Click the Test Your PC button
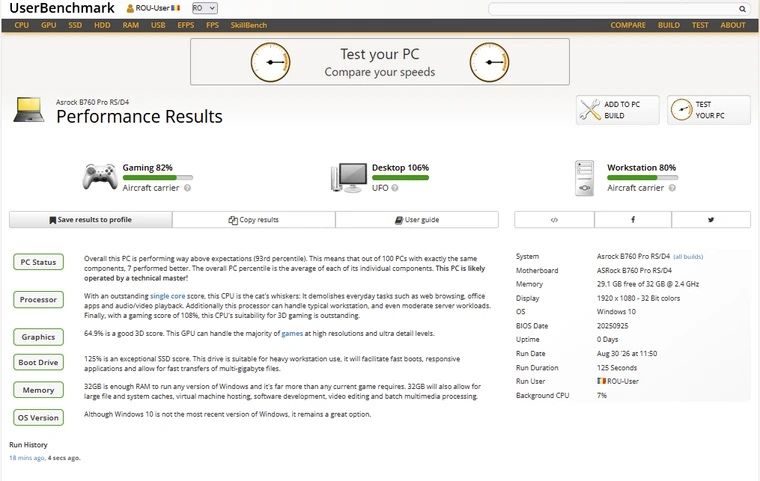The height and width of the screenshot is (481, 760). 709,110
